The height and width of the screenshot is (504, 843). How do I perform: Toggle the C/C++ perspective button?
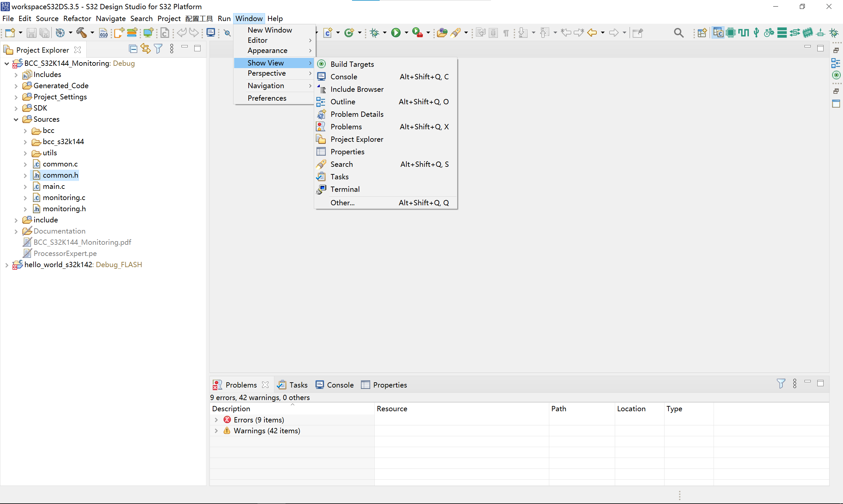point(718,33)
